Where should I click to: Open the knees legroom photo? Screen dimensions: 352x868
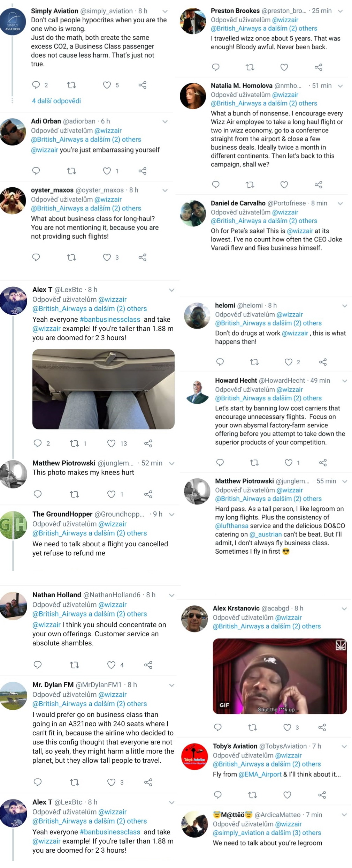[104, 389]
